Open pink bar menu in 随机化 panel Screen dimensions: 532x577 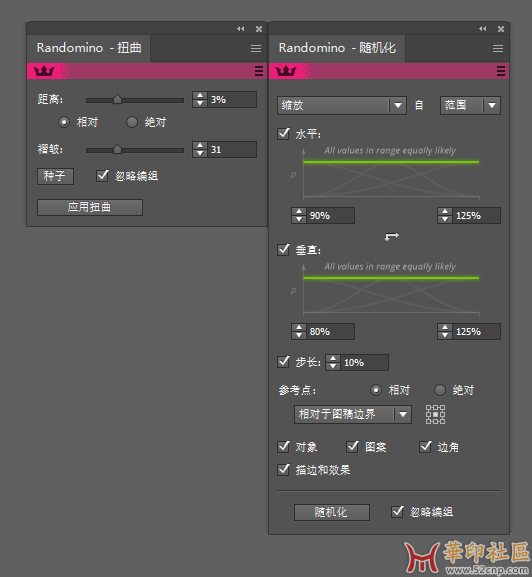[501, 71]
